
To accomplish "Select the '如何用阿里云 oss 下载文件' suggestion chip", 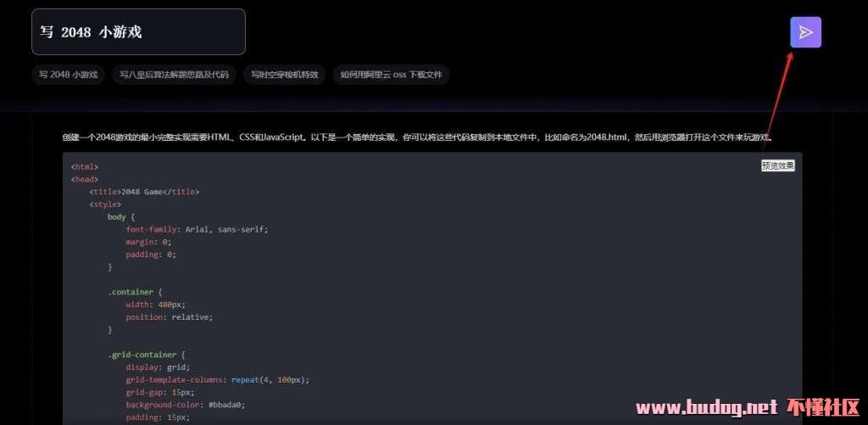I will tap(391, 75).
